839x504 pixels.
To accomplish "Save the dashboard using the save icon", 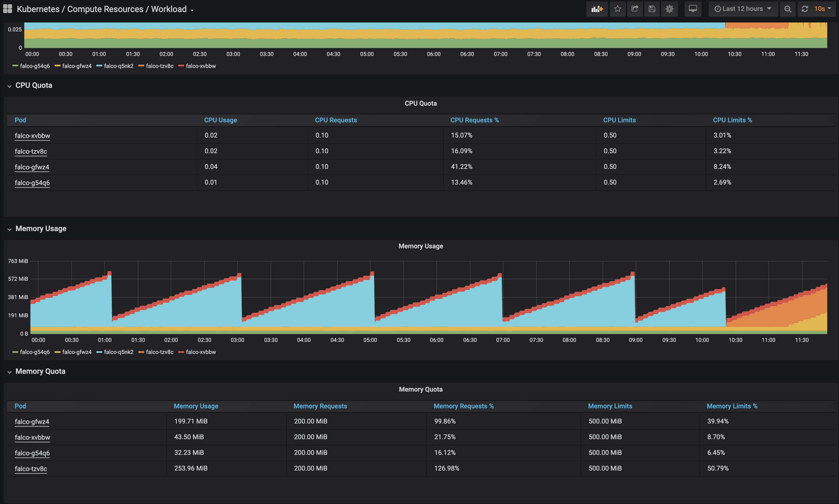I will 651,9.
